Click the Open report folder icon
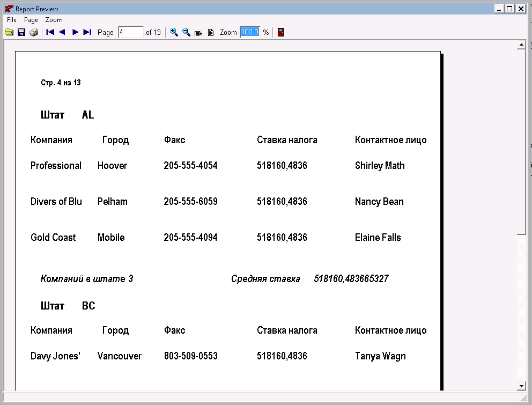The image size is (532, 405). click(x=9, y=32)
